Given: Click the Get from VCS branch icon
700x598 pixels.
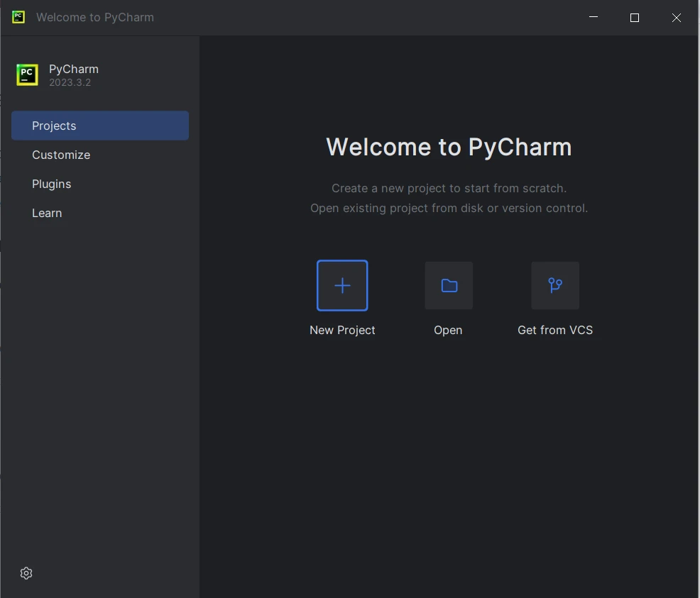Looking at the screenshot, I should click(555, 285).
